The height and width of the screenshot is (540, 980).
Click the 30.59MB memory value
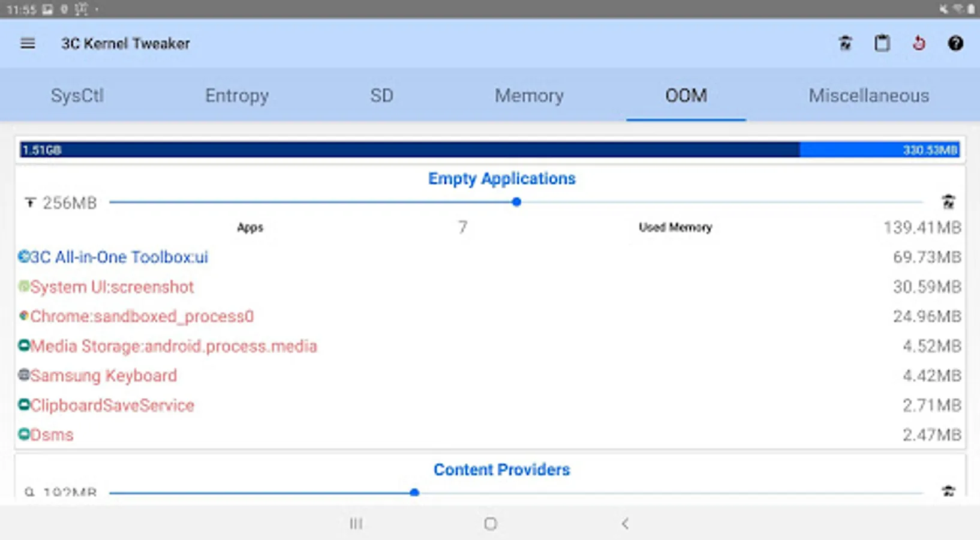pos(927,287)
